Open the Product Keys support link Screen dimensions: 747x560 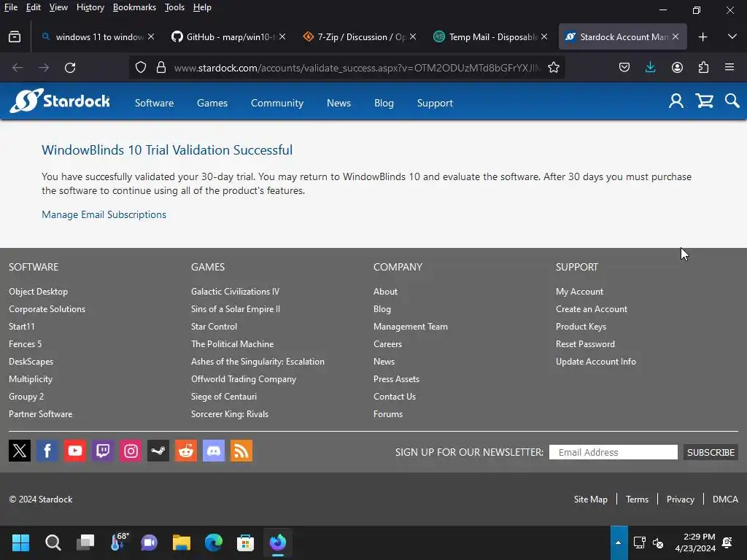pos(581,327)
